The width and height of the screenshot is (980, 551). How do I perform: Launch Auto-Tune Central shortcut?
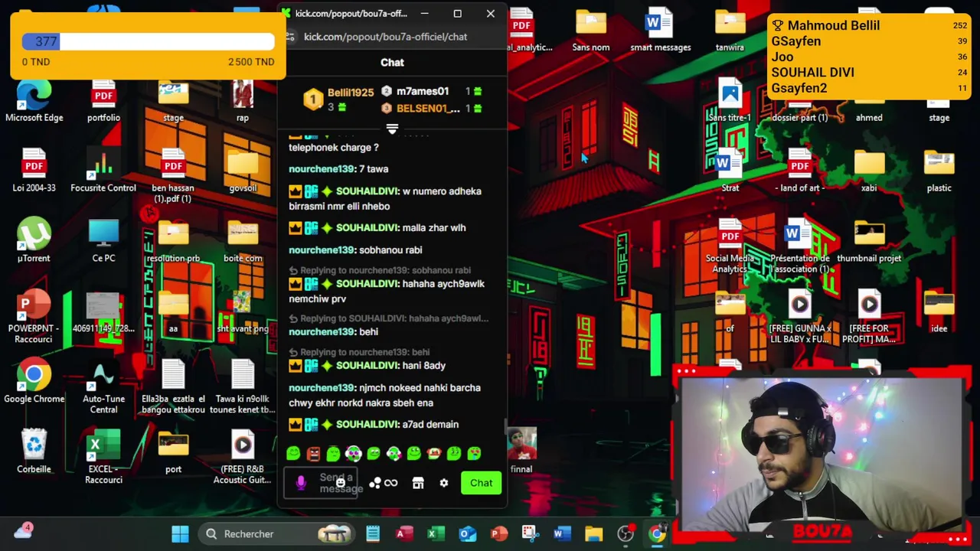coord(103,388)
